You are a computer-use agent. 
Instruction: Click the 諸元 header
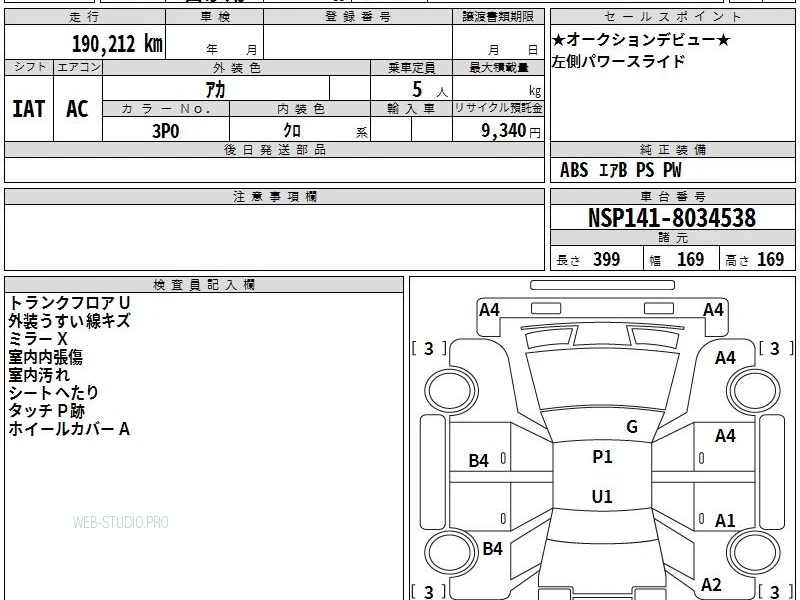(x=672, y=238)
